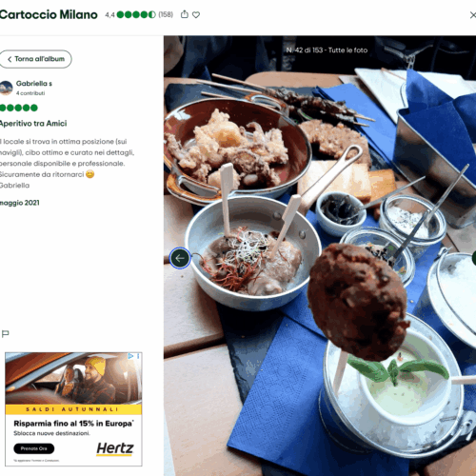Go to the previous photo with left arrow

[x=180, y=258]
